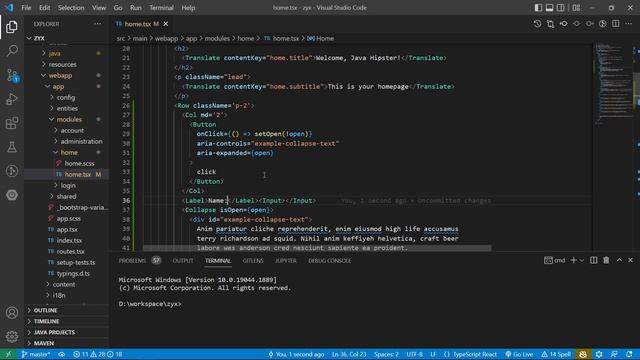The width and height of the screenshot is (640, 360).
Task: Open the Extensions view
Action: pos(12,123)
